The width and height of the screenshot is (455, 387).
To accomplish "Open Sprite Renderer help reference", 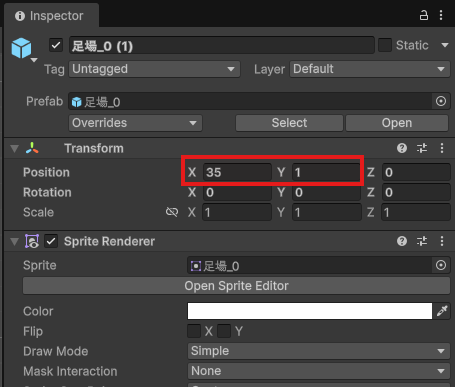I will click(x=402, y=241).
